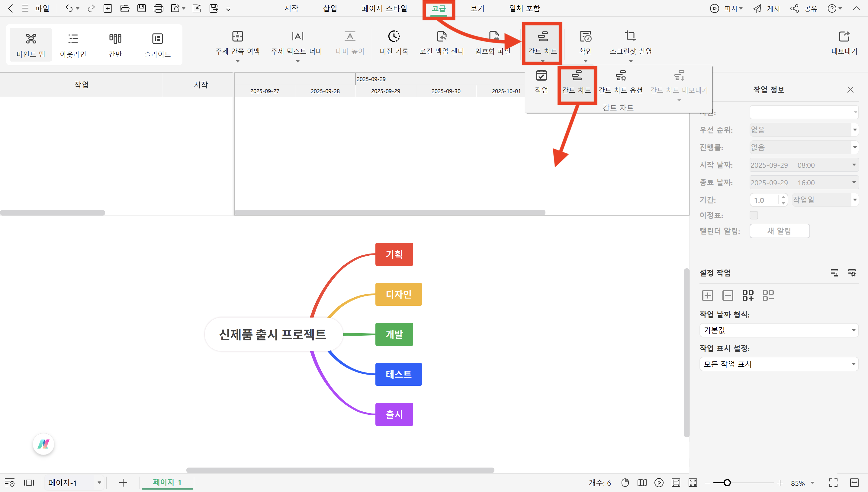Toggle the outline panel at bottom left
868x492 pixels.
(x=10, y=483)
